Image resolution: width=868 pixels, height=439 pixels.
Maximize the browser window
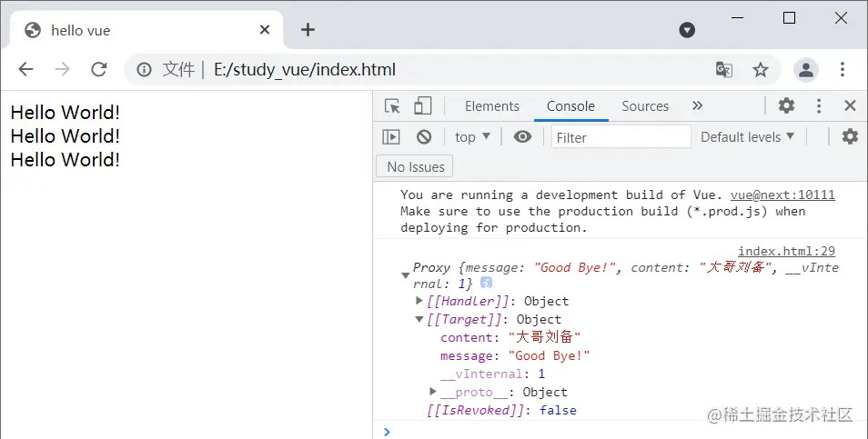(x=789, y=18)
